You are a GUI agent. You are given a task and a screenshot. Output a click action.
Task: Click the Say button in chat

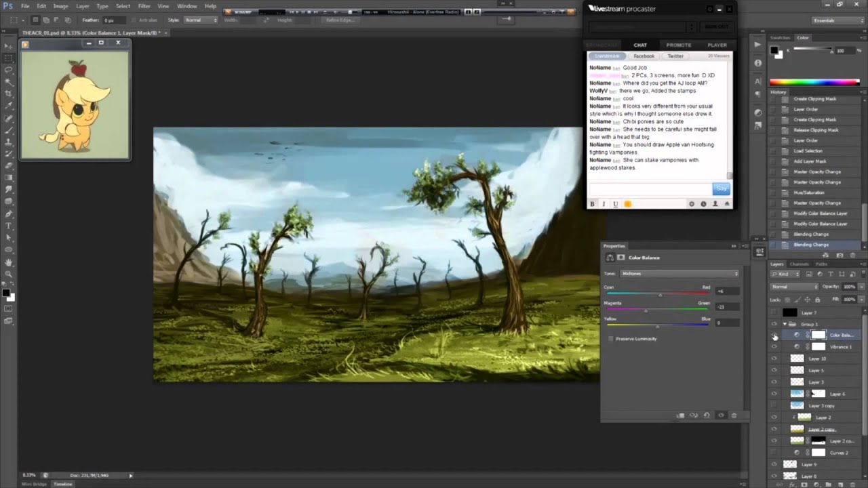[721, 189]
